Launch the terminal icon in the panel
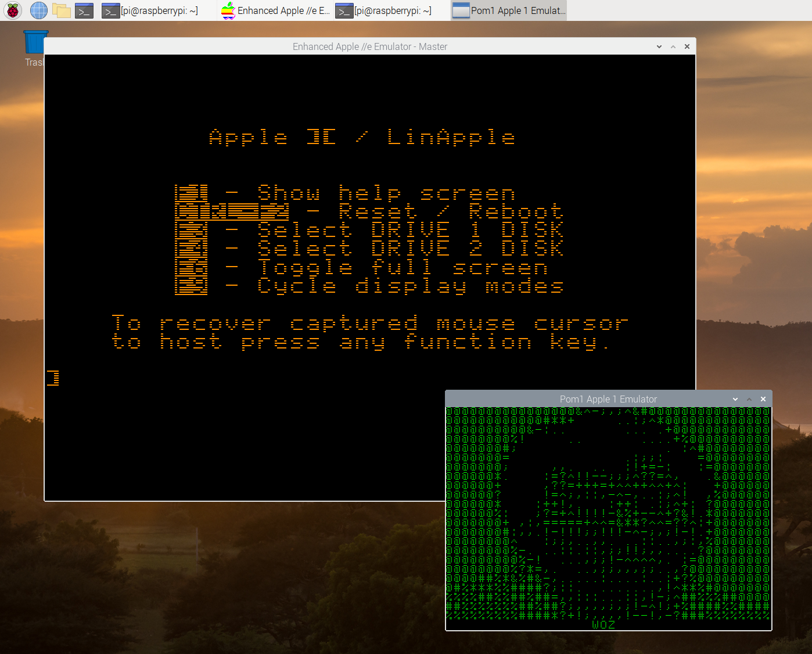The height and width of the screenshot is (654, 812). (85, 10)
